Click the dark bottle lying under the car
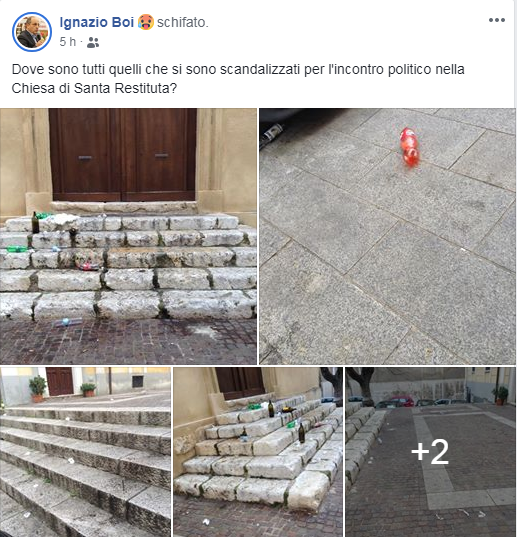Viewport: 517px width, 537px height. point(272,135)
